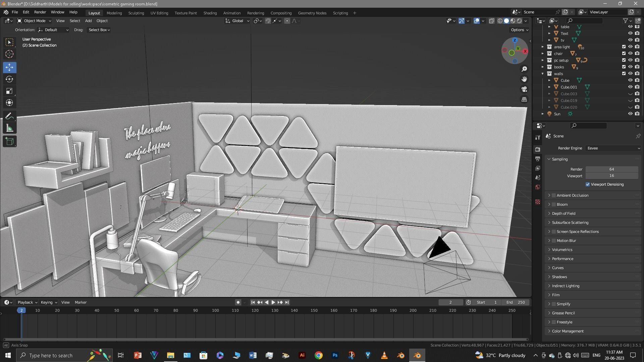
Task: Click the current frame marker on timeline
Action: pyautogui.click(x=21, y=310)
